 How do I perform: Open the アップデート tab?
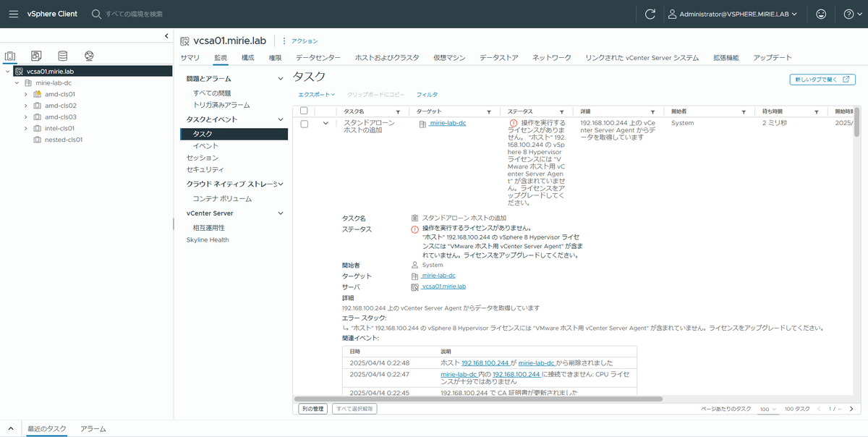coord(773,58)
